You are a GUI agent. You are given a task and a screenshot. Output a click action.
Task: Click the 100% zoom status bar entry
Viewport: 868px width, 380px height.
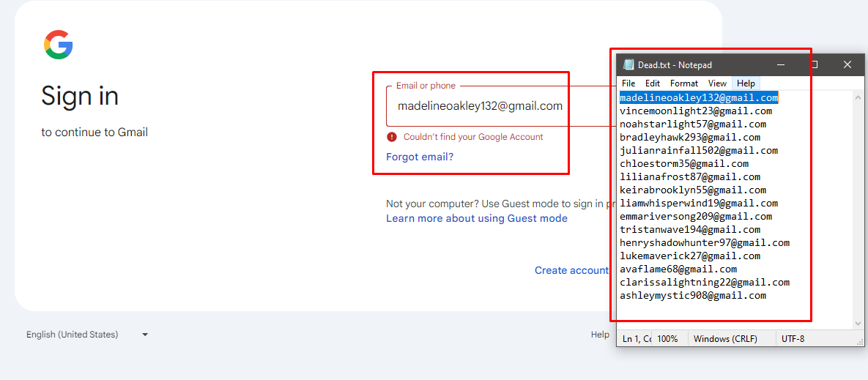tap(667, 338)
